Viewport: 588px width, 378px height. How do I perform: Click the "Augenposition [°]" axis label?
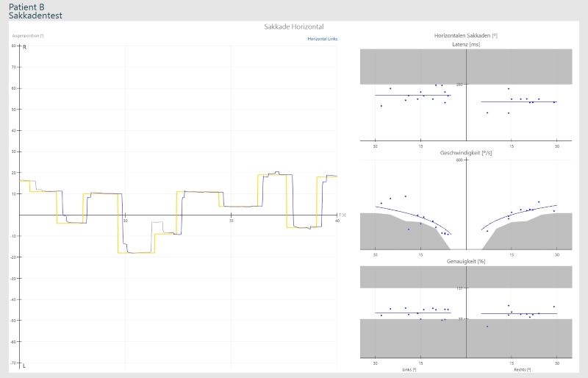(x=28, y=35)
